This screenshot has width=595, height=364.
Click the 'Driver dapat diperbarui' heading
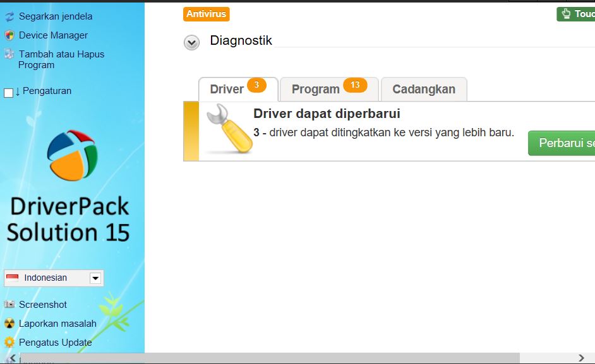[x=327, y=114]
